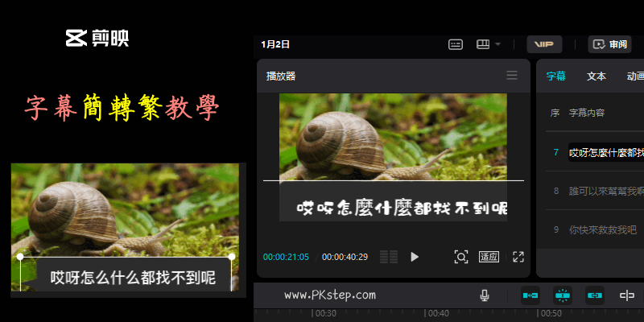Image resolution: width=644 pixels, height=322 pixels.
Task: Click the 适应 fit button
Action: tap(489, 257)
